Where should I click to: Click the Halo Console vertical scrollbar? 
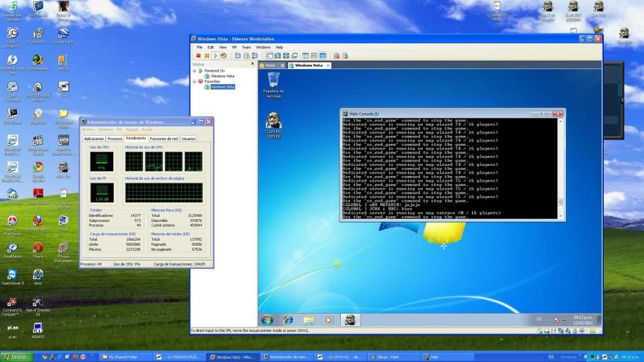560,168
